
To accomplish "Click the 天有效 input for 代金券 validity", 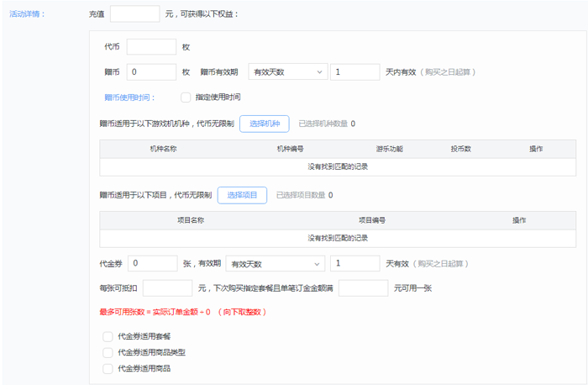I will coord(355,263).
